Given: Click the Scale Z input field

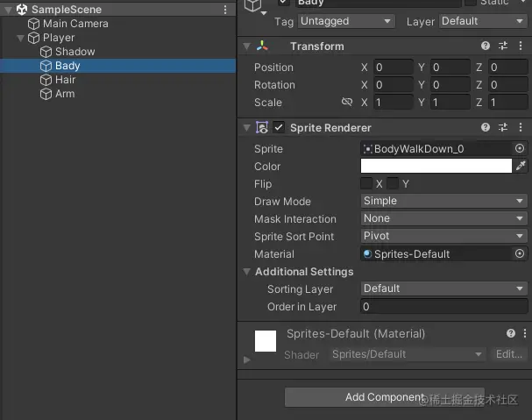Looking at the screenshot, I should (x=508, y=103).
